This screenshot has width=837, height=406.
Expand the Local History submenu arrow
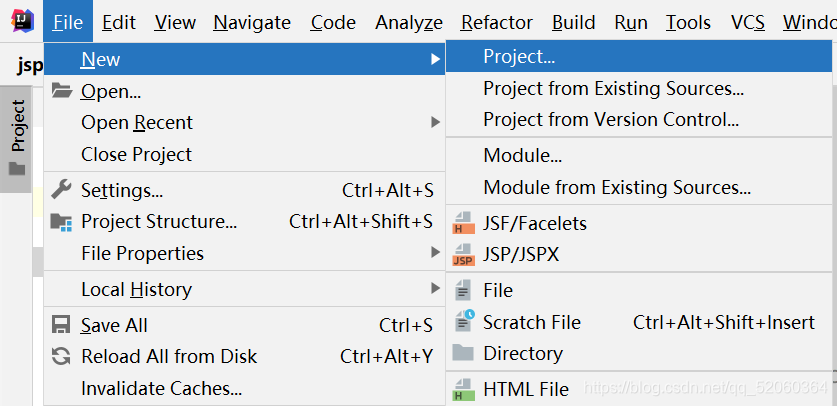click(436, 289)
